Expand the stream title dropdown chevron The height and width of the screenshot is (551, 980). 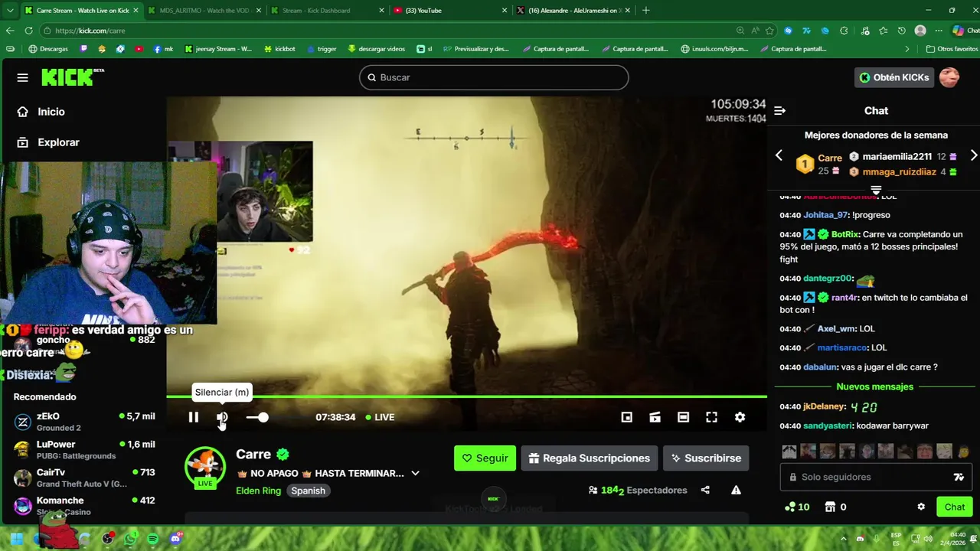(415, 474)
